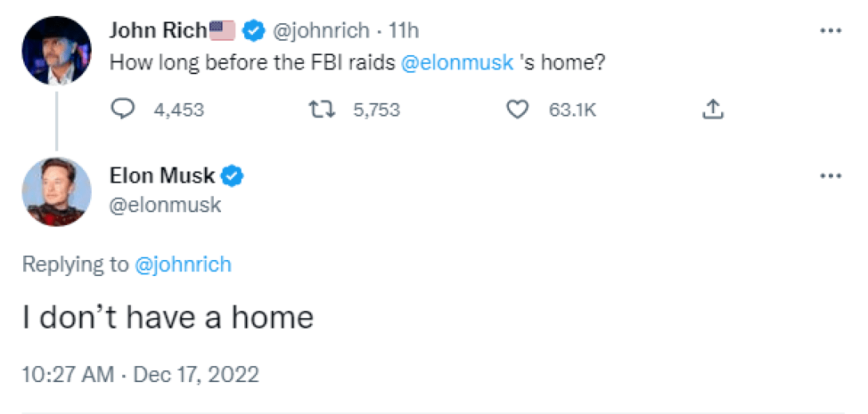Click the 11h timestamp on John Rich's tweet
Image resolution: width=868 pixels, height=414 pixels.
(x=404, y=31)
